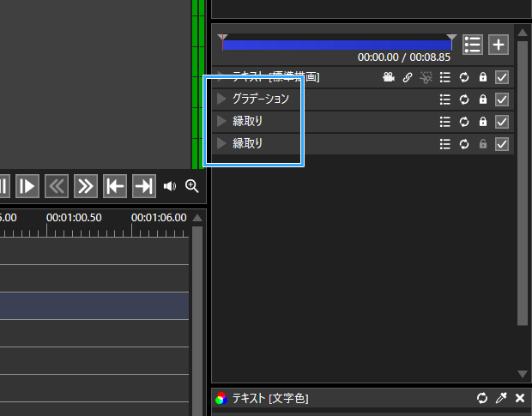Expand the グラデーション effect settings
This screenshot has height=416, width=532.
221,99
